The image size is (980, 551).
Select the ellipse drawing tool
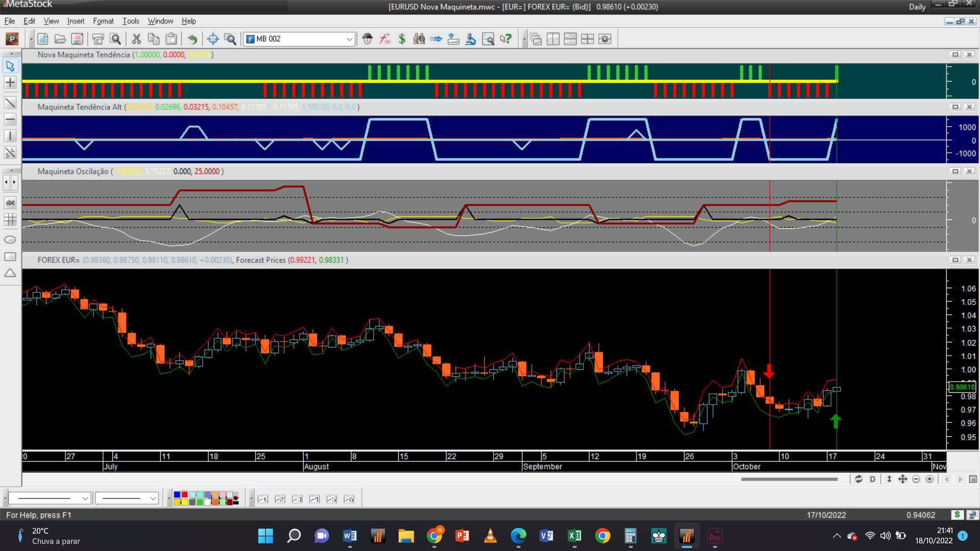(10, 240)
